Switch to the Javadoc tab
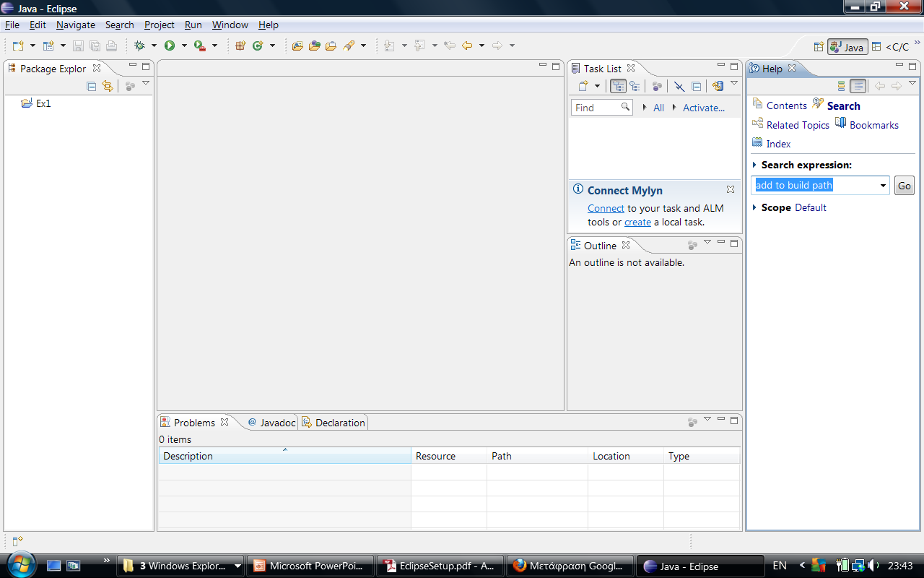Viewport: 924px width, 578px height. [x=271, y=423]
